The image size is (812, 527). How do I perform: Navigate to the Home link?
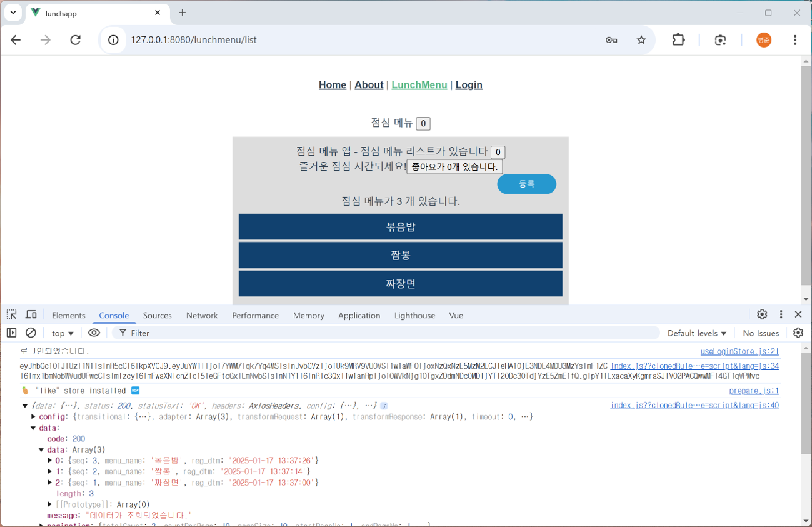point(332,85)
